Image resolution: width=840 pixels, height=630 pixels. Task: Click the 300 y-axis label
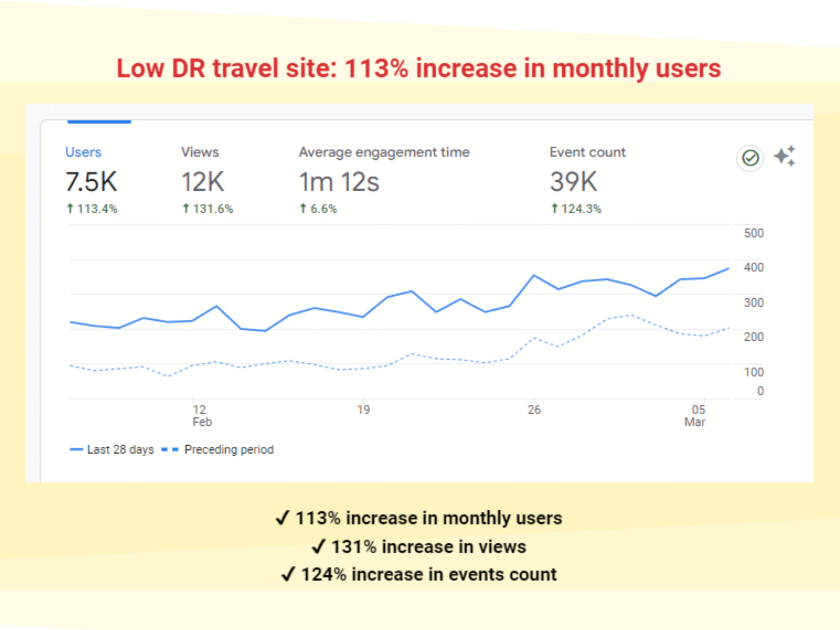coord(754,302)
